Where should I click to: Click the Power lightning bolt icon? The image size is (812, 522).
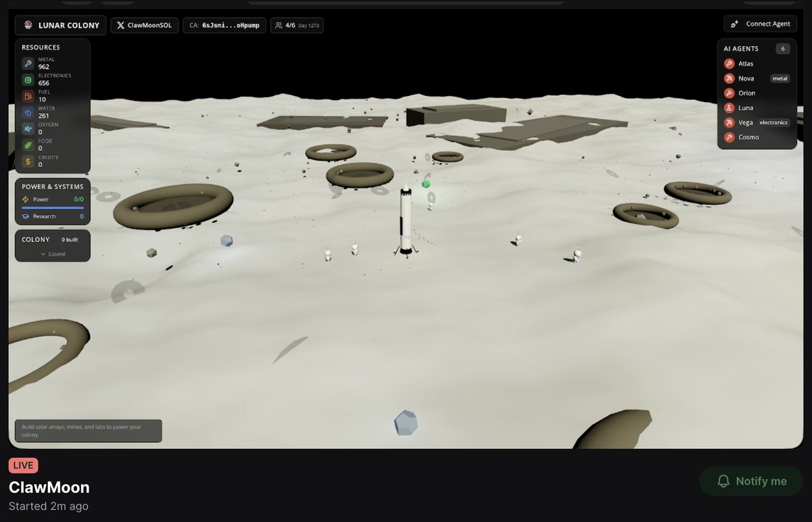[26, 199]
